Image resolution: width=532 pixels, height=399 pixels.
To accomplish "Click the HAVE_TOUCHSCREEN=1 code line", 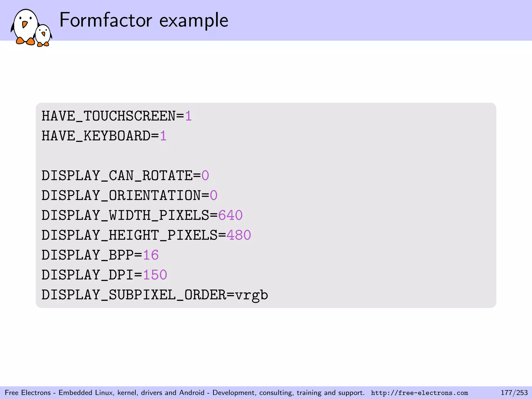I will tap(117, 116).
